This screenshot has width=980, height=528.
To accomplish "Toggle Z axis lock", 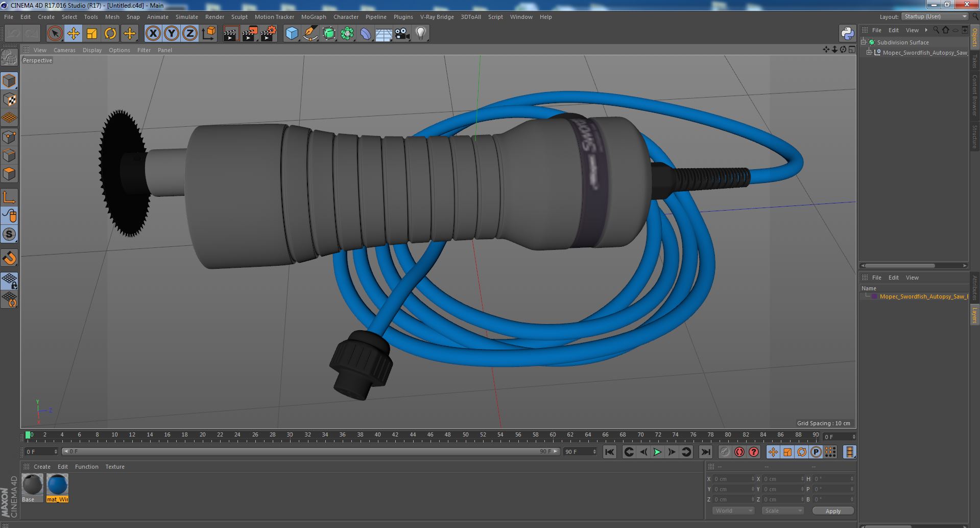I will pos(190,34).
